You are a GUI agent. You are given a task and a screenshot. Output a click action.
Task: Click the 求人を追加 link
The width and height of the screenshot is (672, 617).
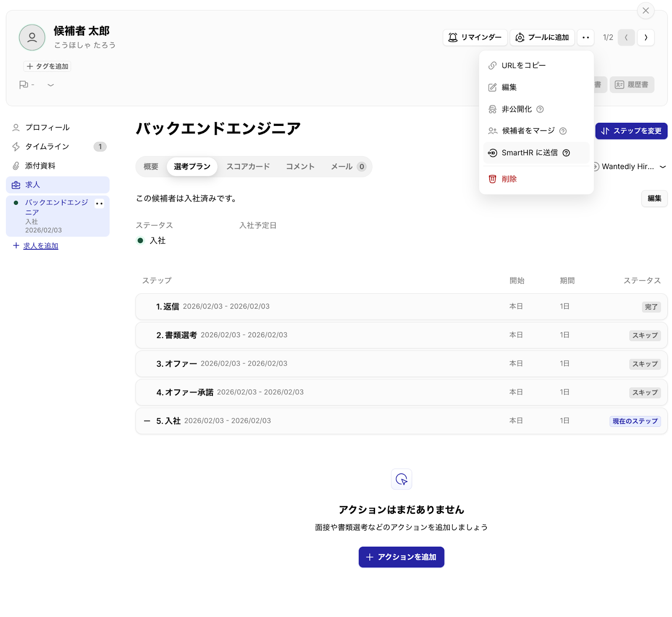click(41, 246)
